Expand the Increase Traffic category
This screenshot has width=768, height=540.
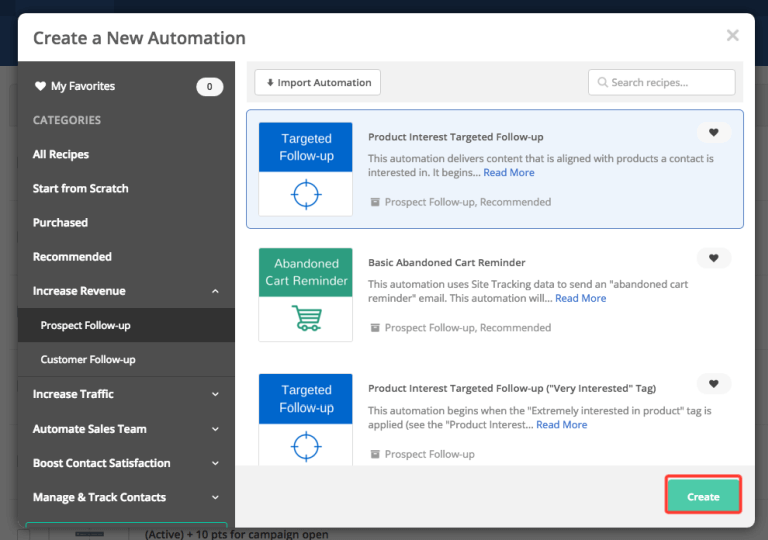[x=215, y=395]
